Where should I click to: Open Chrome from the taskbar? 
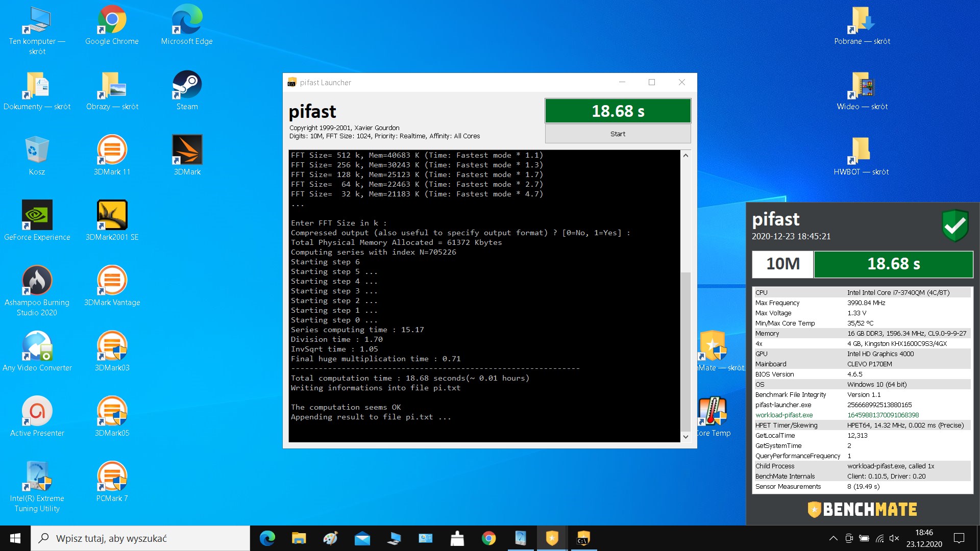(x=488, y=538)
